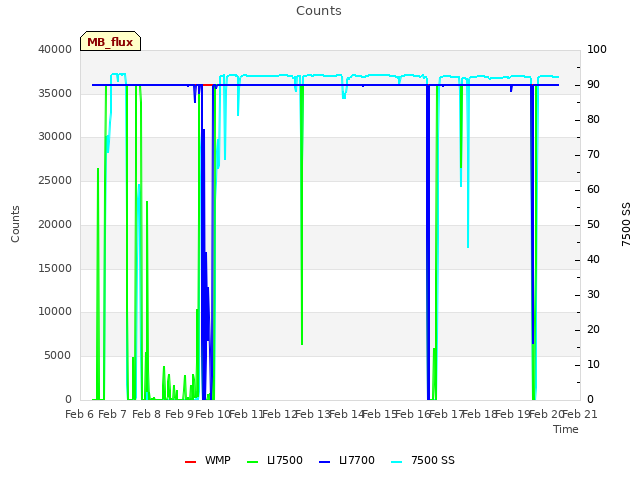Screen dimensions: 640x480
Task: Click the 40000 y-axis tick label
Action: [x=55, y=49]
